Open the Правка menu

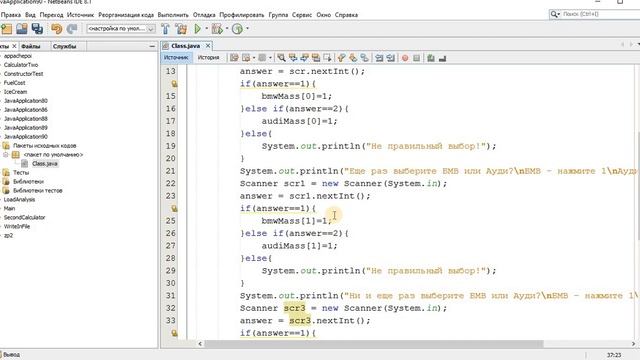tap(11, 15)
